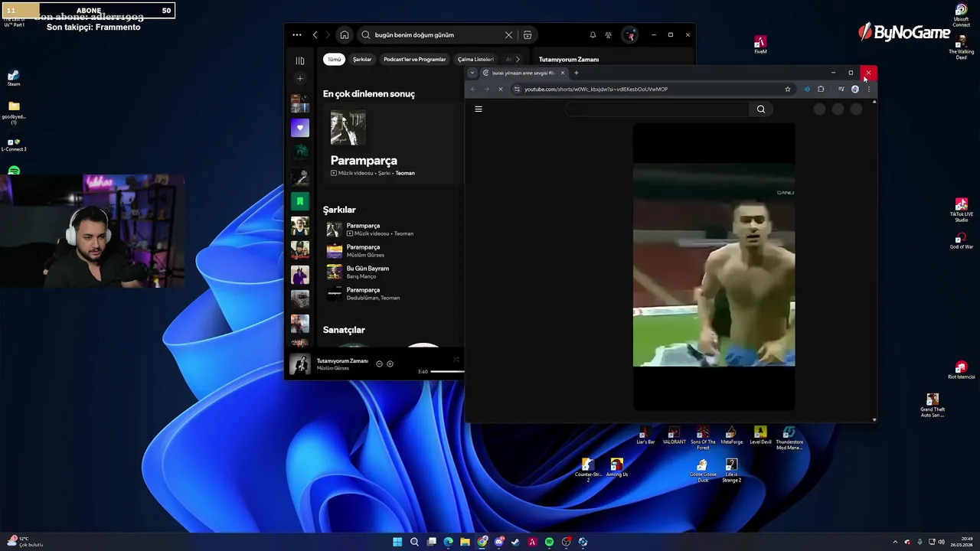This screenshot has height=551, width=980.
Task: Select Çalma Listeleri filter chip
Action: point(475,59)
